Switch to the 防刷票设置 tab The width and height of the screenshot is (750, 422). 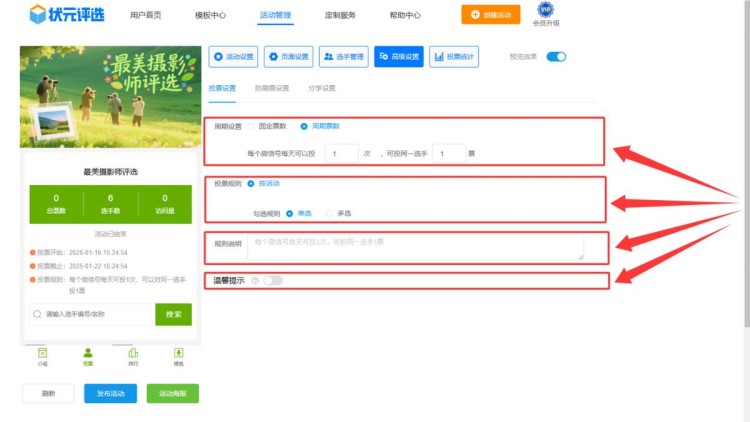pos(271,89)
